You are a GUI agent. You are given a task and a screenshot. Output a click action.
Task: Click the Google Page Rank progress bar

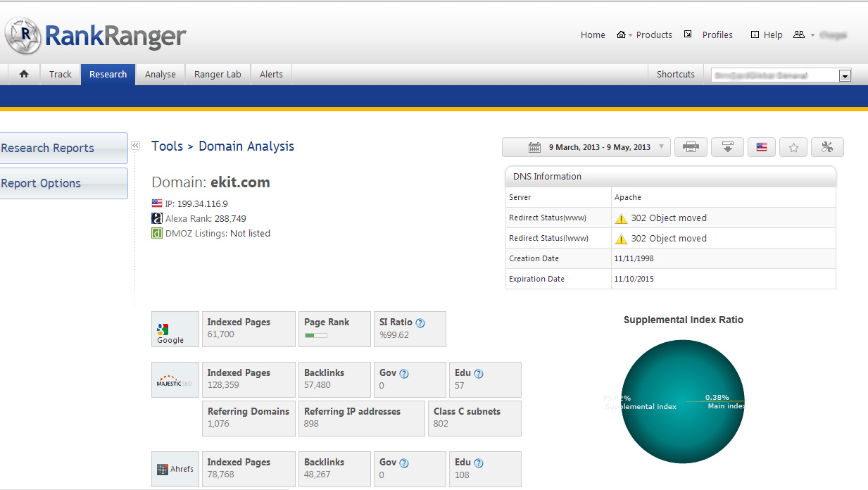tap(316, 335)
